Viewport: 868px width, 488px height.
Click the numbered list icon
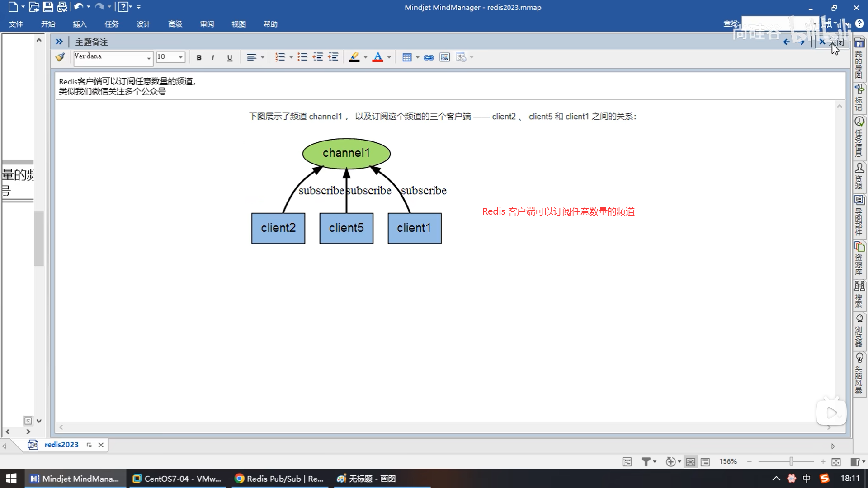[280, 57]
